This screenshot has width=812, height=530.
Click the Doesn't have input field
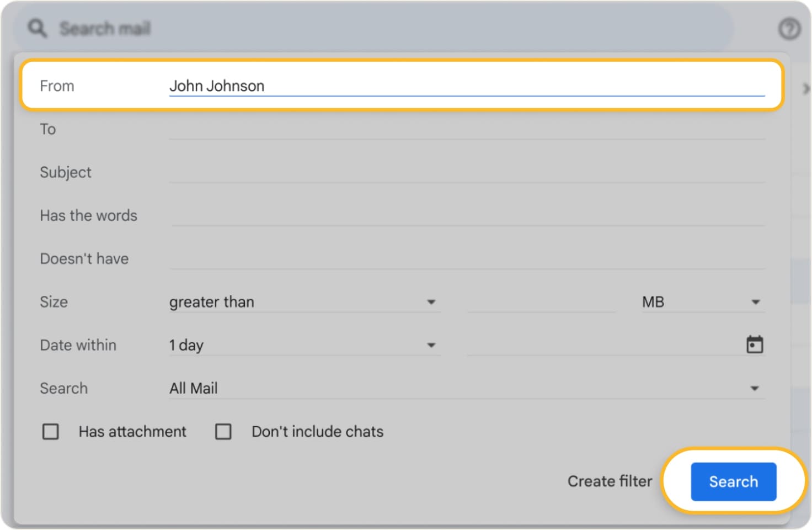[466, 258]
